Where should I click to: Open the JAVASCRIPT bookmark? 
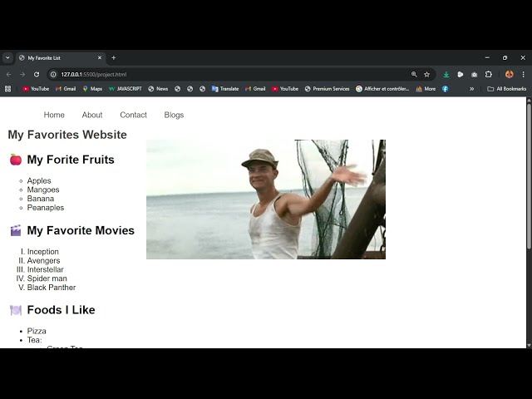[x=125, y=89]
